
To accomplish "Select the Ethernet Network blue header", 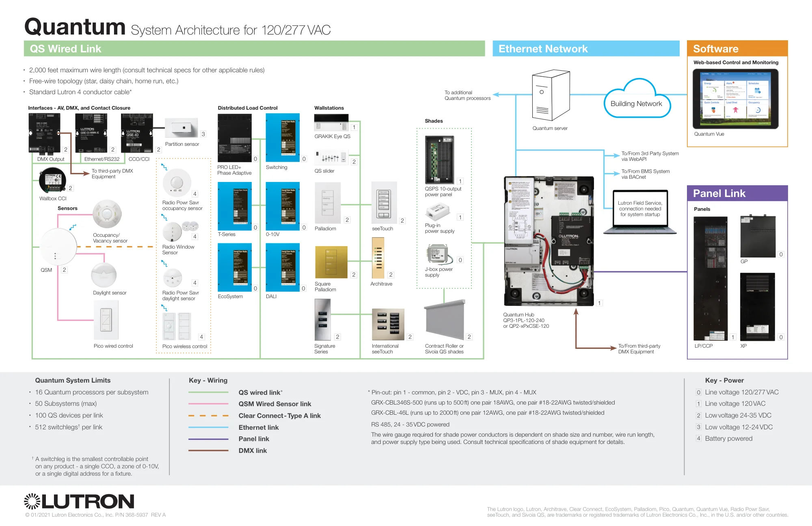I will pos(586,48).
